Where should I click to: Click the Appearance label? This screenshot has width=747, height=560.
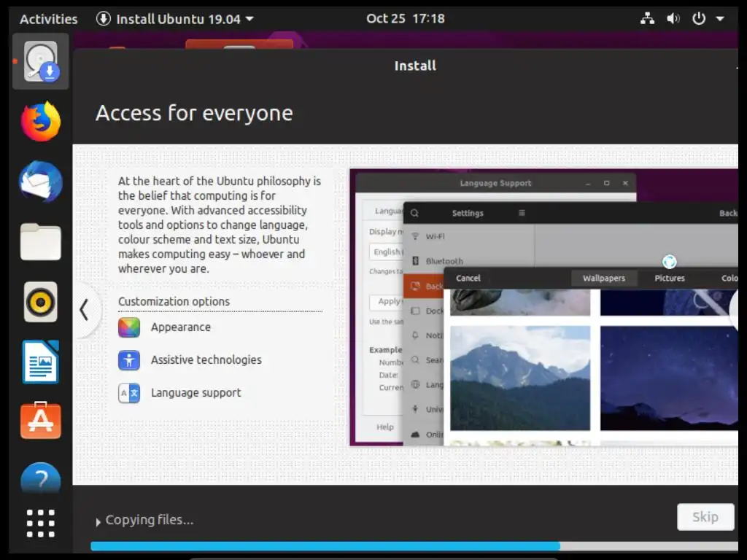tap(181, 327)
